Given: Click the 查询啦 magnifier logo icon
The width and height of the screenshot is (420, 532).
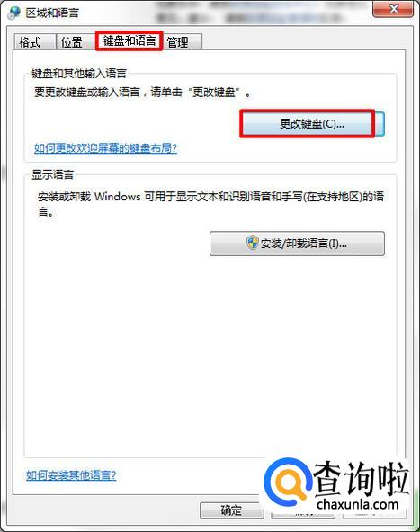Looking at the screenshot, I should pyautogui.click(x=288, y=482).
